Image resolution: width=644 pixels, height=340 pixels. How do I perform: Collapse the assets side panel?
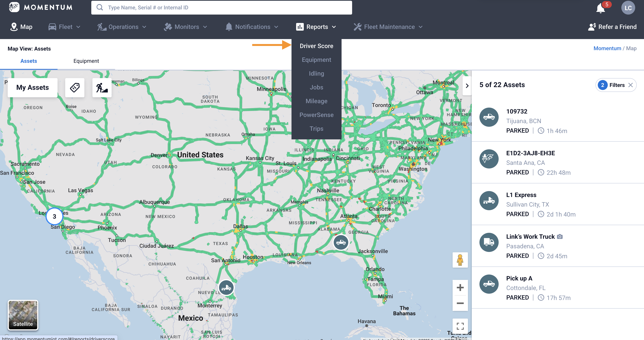pos(467,86)
